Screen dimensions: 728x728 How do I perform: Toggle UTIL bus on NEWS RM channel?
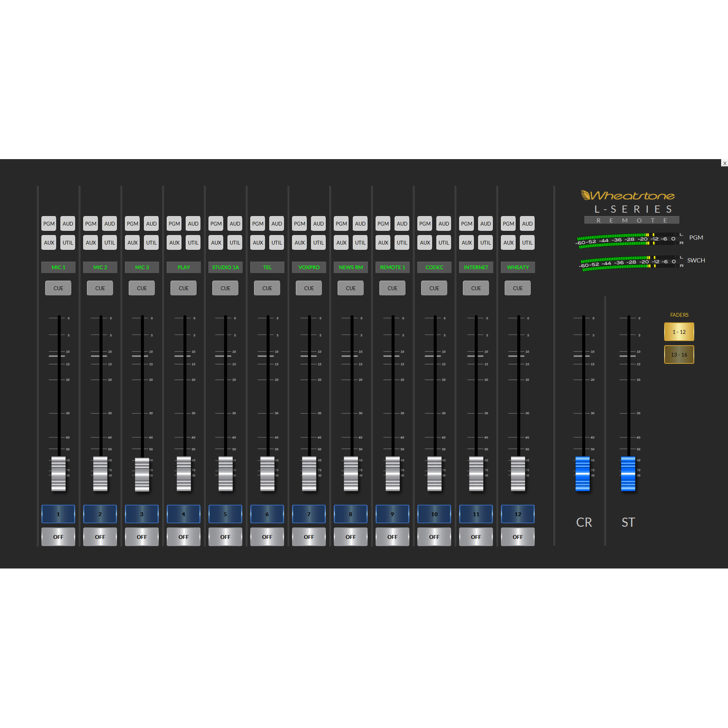(360, 243)
